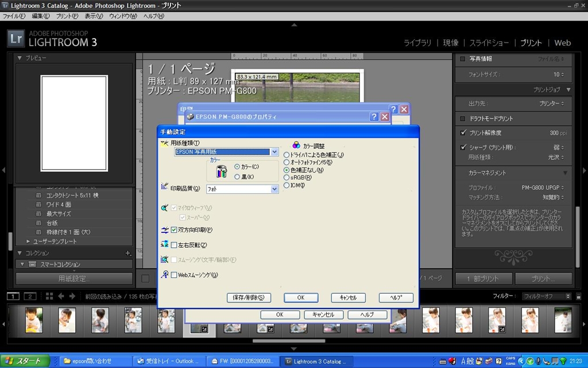This screenshot has height=368, width=588.
Task: Switch to the ライブラリ module
Action: coord(417,43)
